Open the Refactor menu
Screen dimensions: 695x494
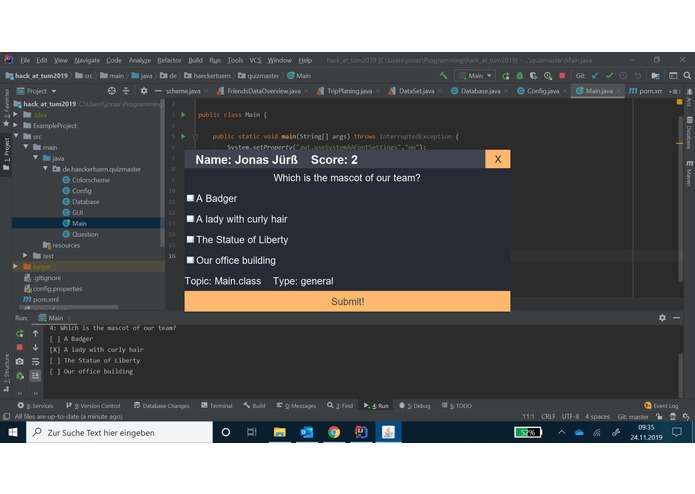tap(169, 60)
